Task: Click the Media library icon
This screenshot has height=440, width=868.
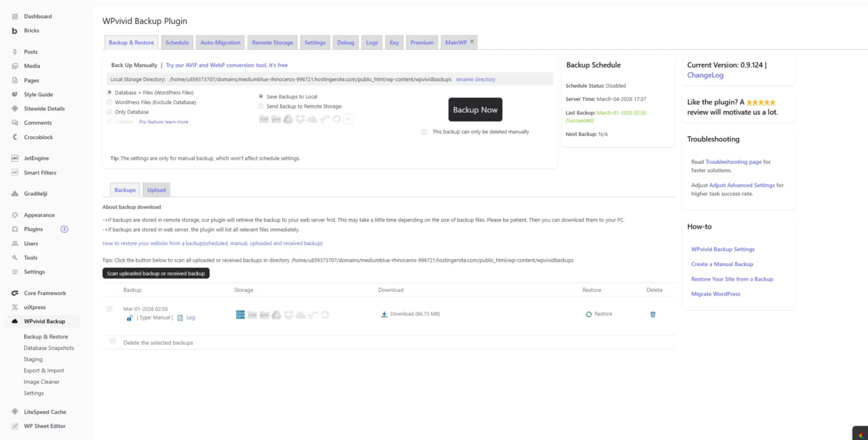Action: pyautogui.click(x=15, y=66)
